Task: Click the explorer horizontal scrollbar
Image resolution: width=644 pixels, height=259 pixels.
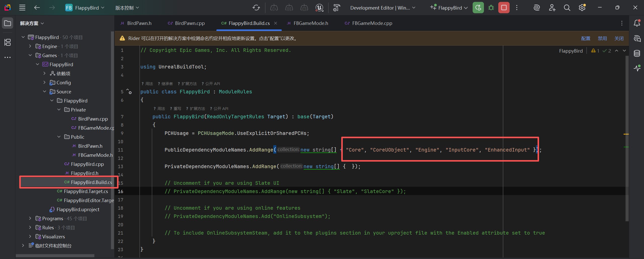Action: [55, 256]
